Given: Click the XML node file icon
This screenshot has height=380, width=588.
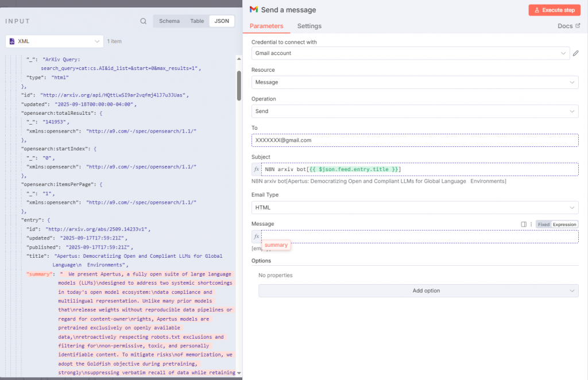Looking at the screenshot, I should (12, 41).
